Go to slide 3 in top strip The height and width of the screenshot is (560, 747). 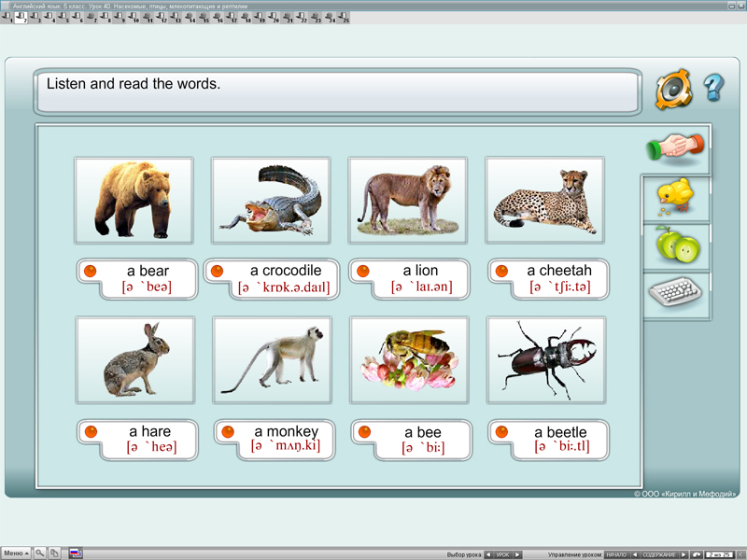click(35, 17)
